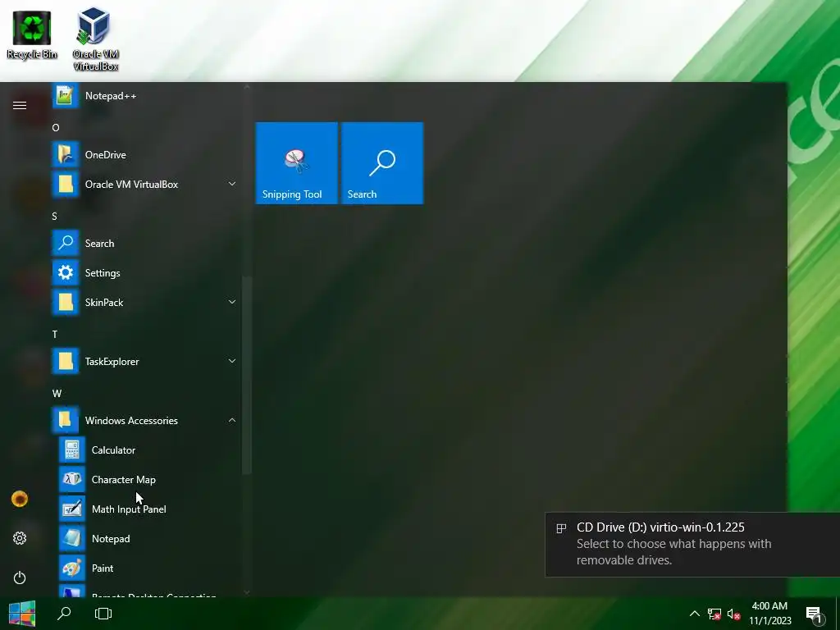
Task: Open Settings from the app list
Action: click(x=144, y=272)
